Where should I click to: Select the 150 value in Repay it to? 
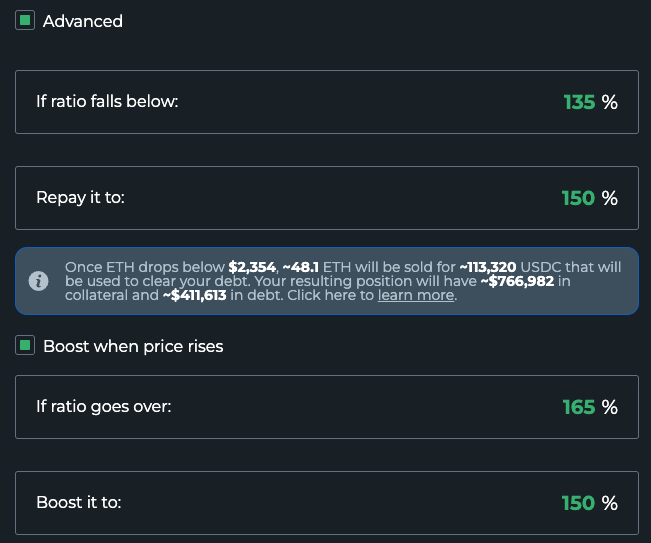578,198
